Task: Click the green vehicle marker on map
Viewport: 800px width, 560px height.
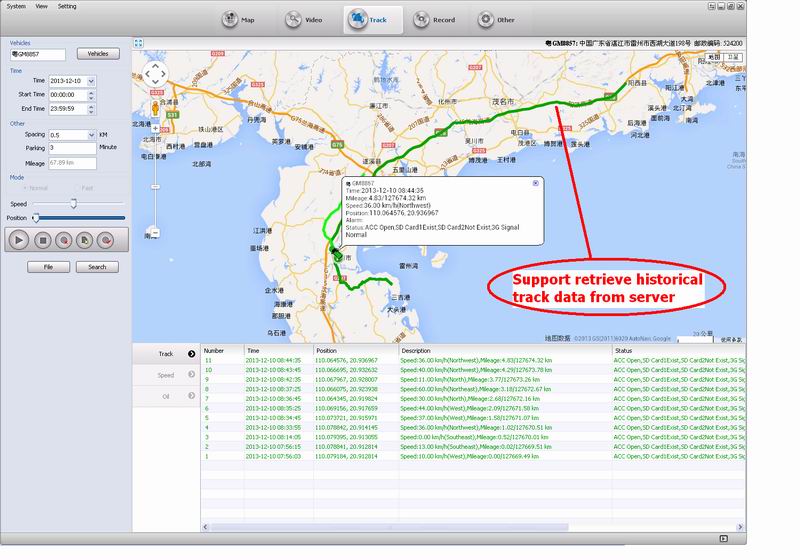Action: [x=337, y=257]
